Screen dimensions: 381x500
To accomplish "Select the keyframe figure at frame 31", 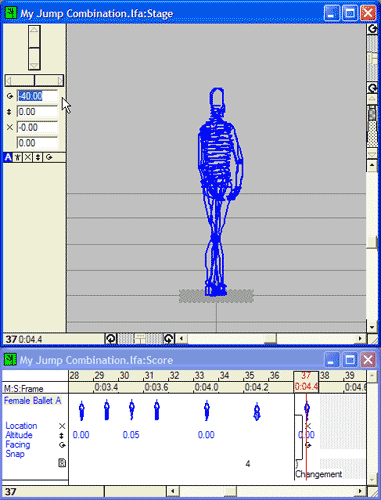I will point(157,410).
